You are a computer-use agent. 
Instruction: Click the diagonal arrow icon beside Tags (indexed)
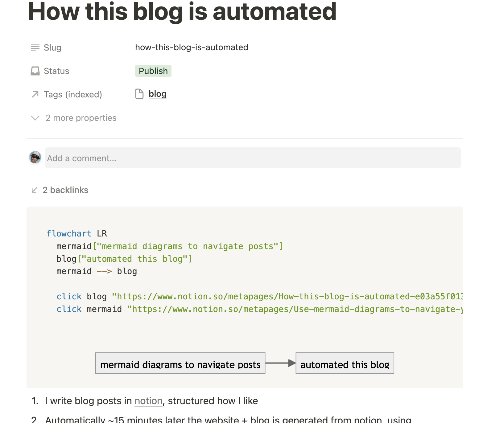click(x=34, y=94)
